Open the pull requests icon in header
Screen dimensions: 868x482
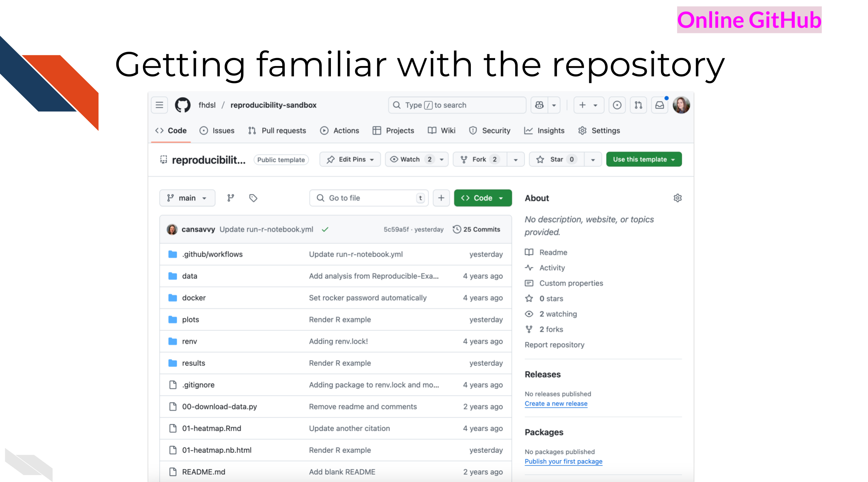click(638, 105)
